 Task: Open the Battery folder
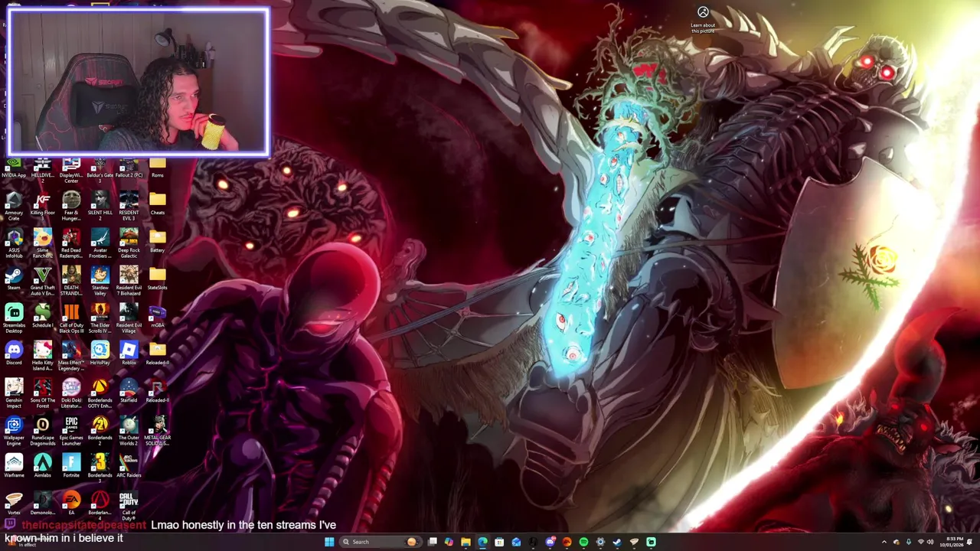(x=158, y=242)
